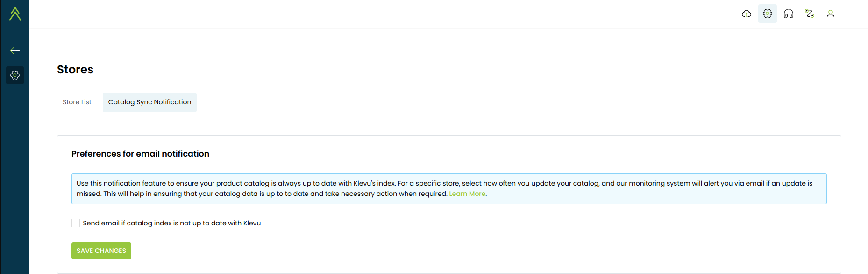
Task: Open the top bar settings gear icon
Action: click(768, 14)
